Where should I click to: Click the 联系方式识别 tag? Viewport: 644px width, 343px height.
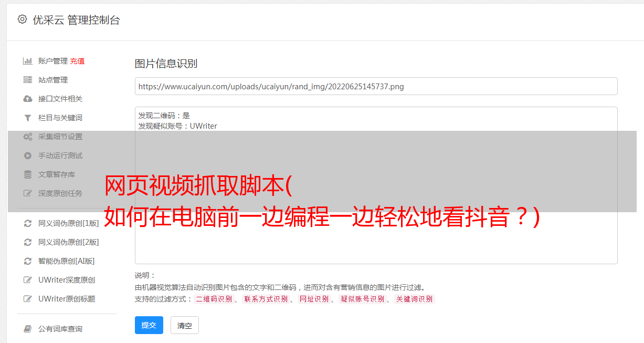(x=266, y=299)
